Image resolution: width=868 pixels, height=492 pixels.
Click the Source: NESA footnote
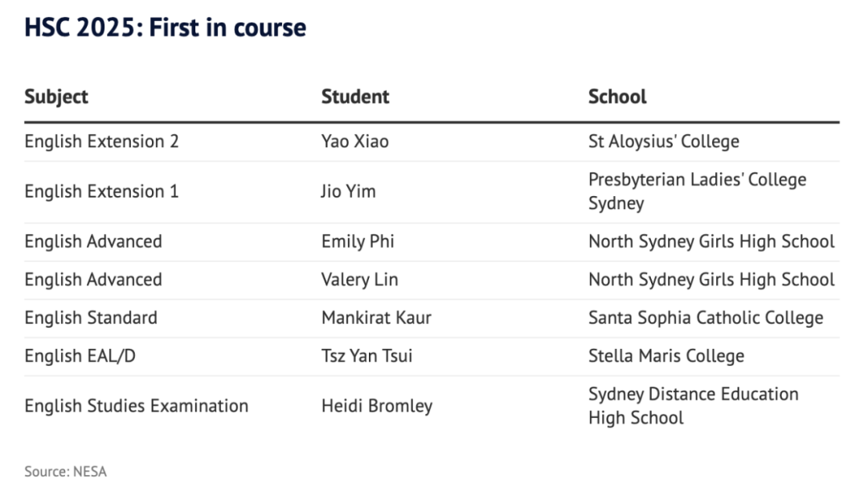(65, 472)
